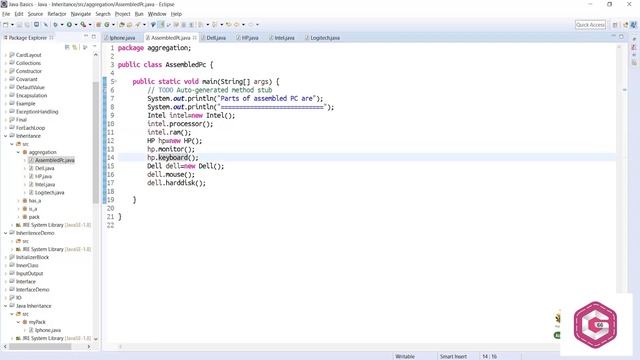
Task: Collapse the myPack package
Action: [18, 322]
